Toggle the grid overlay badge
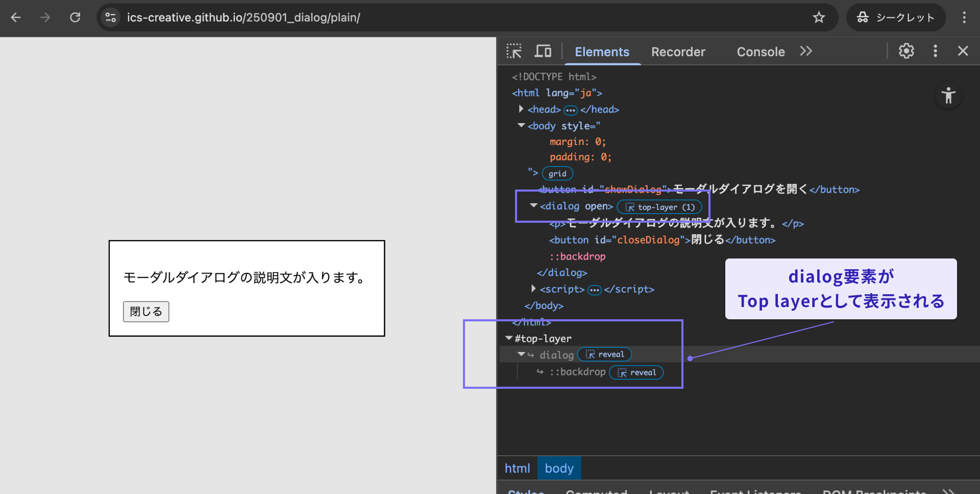This screenshot has width=980, height=494. coord(557,174)
